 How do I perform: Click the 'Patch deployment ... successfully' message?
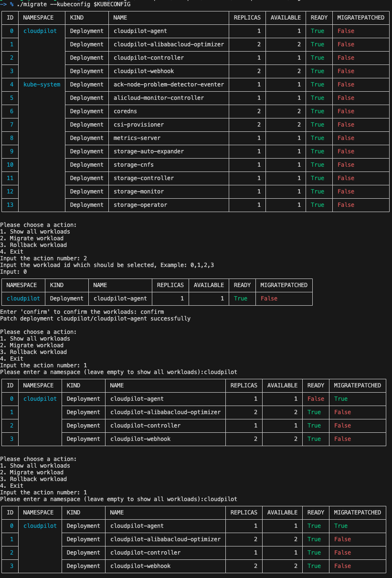95,319
